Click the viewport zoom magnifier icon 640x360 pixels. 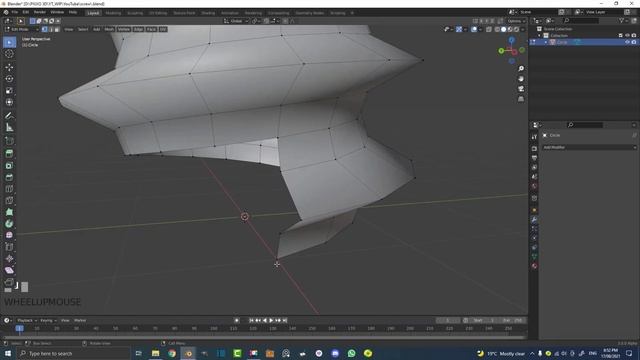(x=521, y=69)
